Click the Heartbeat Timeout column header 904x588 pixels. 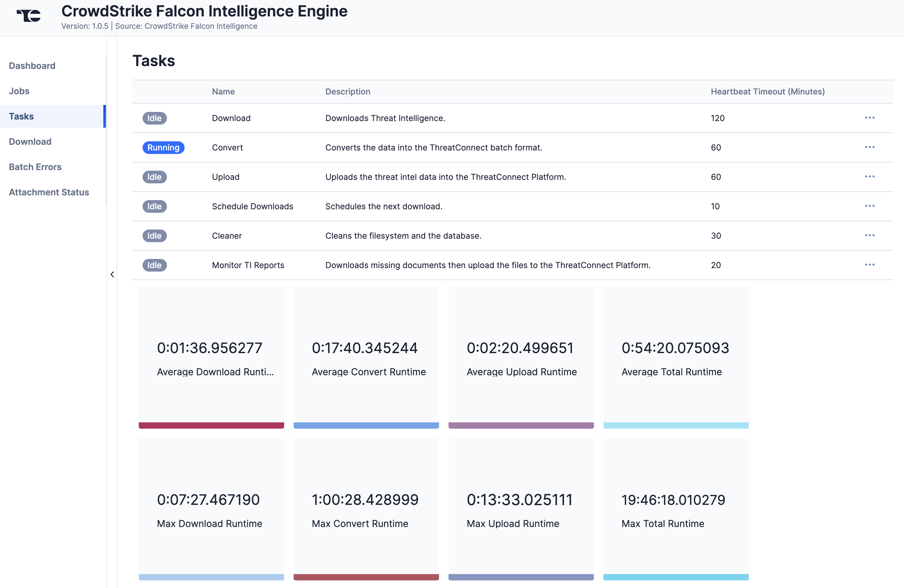click(768, 91)
